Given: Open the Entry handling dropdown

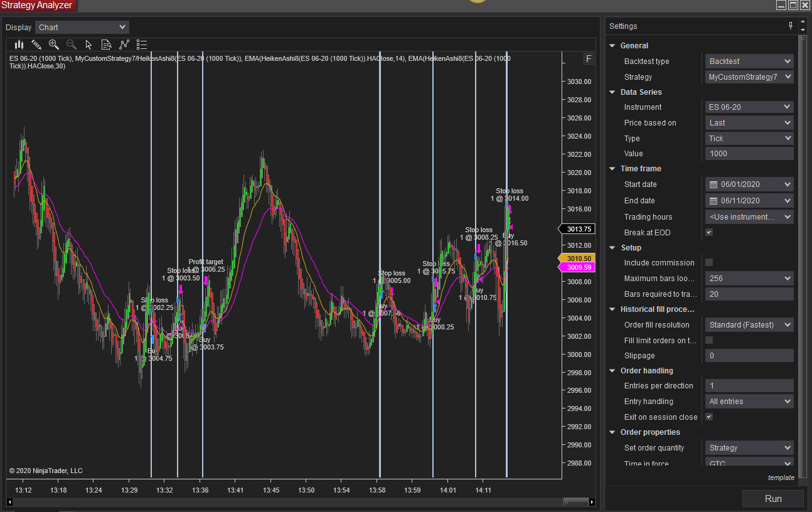Looking at the screenshot, I should (750, 402).
